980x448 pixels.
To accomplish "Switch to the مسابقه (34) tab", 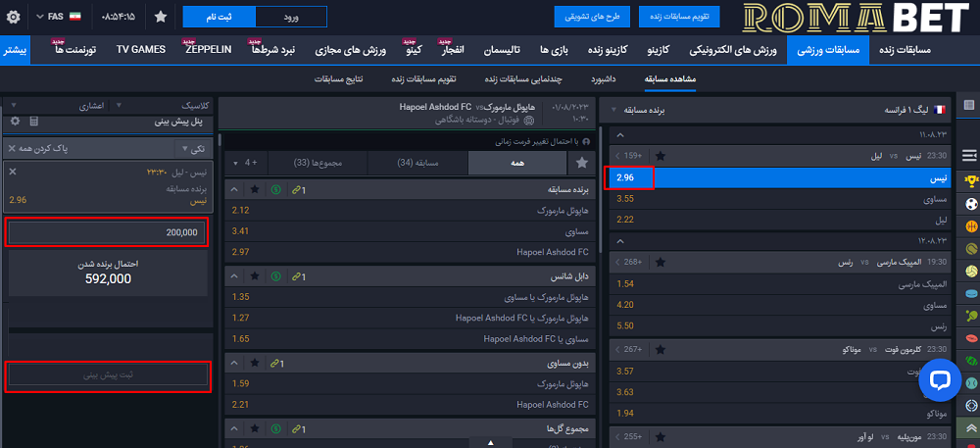I will 417,163.
